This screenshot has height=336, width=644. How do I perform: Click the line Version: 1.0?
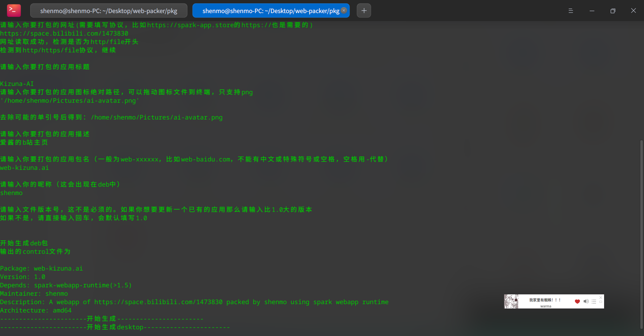[x=22, y=277]
